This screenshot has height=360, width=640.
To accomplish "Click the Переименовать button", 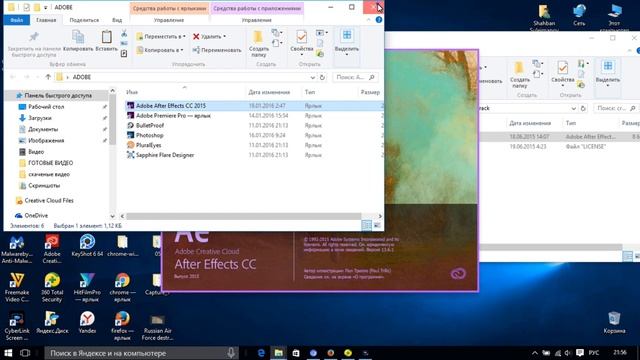I will point(217,50).
